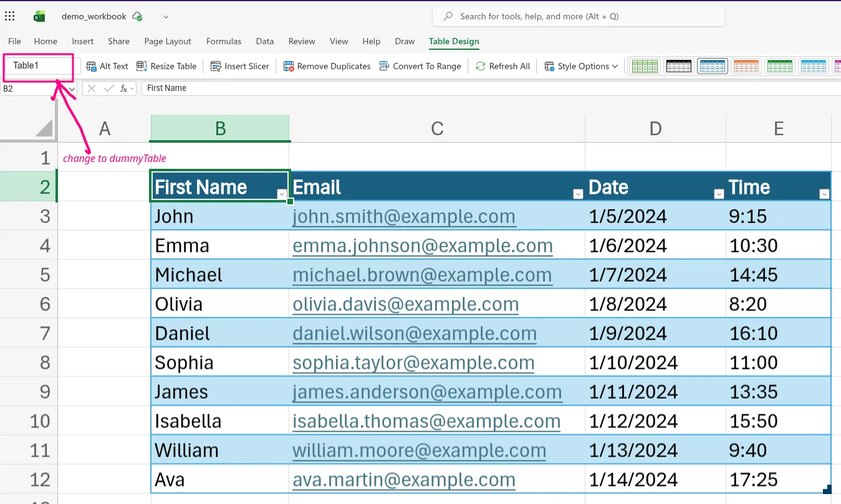Apply the black table style from the gallery
This screenshot has width=841, height=504.
[678, 65]
